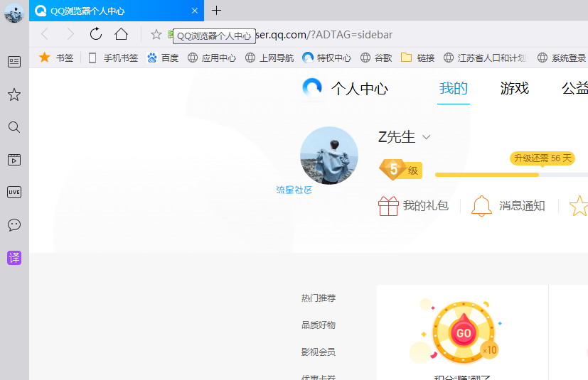The width and height of the screenshot is (588, 380).
Task: Open the 流星社区 link
Action: (294, 190)
